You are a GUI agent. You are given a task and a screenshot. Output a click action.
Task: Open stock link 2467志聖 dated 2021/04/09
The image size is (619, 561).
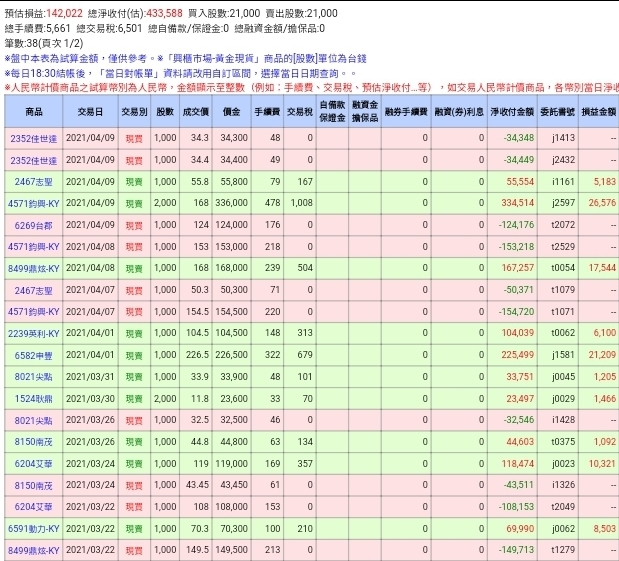click(x=34, y=182)
